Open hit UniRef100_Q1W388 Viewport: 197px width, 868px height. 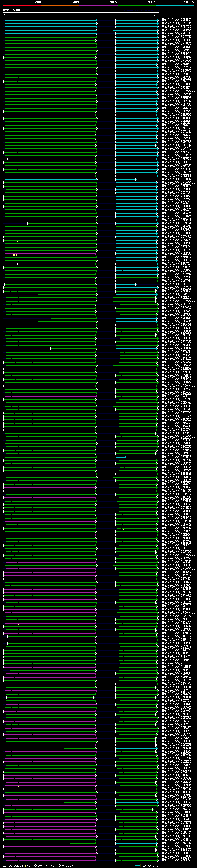coord(177,40)
